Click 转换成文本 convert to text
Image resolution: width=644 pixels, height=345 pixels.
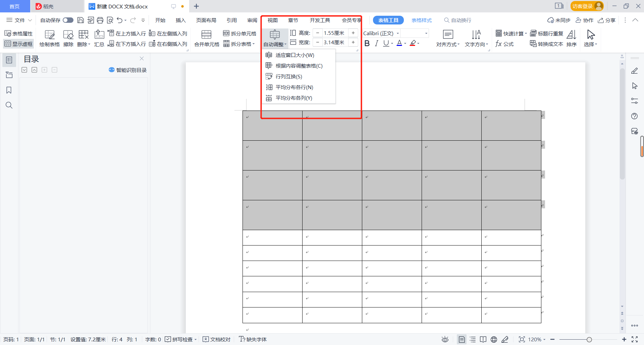pyautogui.click(x=546, y=44)
